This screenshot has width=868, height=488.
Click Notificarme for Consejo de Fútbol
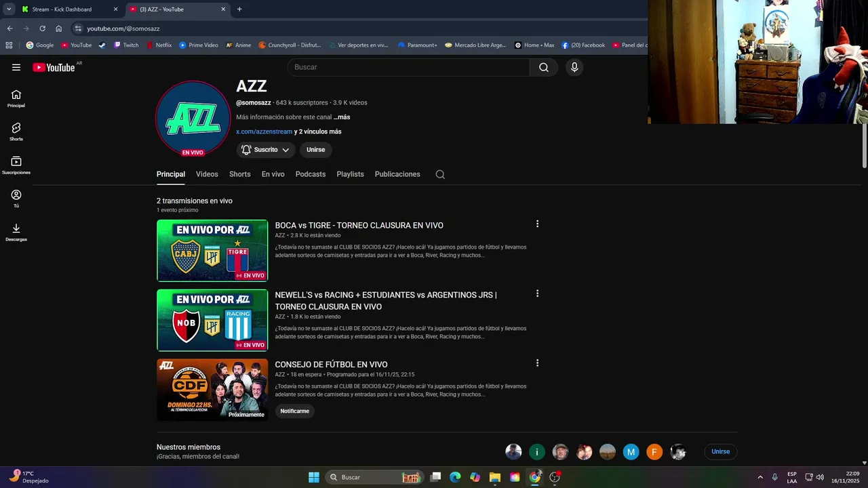coord(295,411)
